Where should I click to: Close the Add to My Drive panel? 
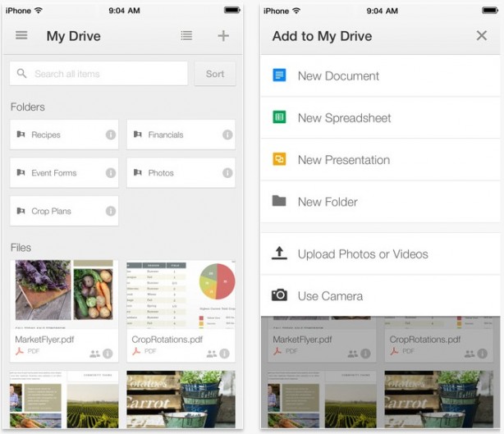coord(482,35)
